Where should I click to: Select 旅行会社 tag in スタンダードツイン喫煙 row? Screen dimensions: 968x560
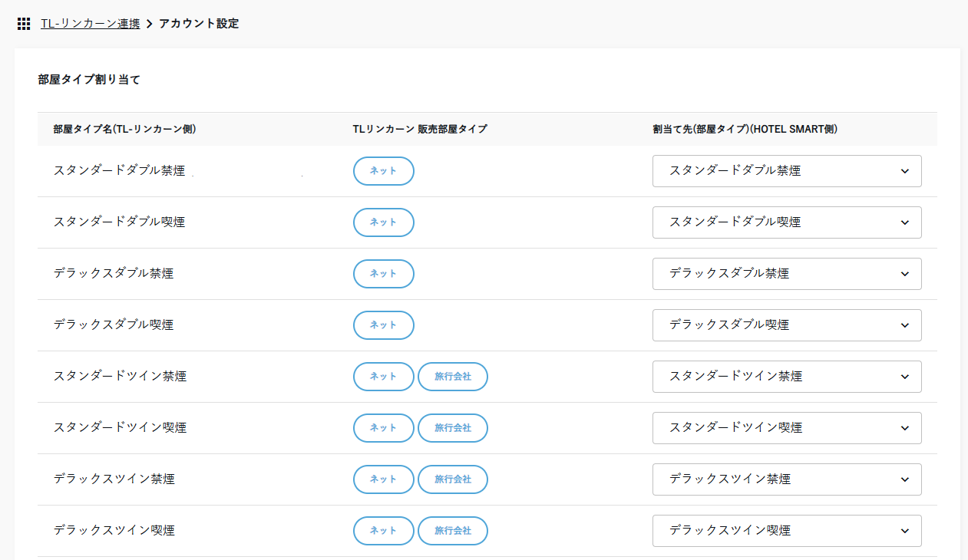pos(452,428)
